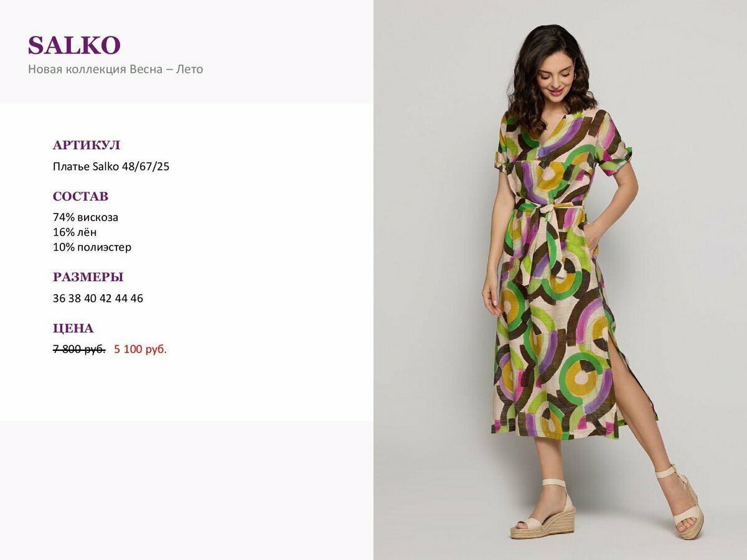Select the text Платье Salko 48/67/25
Viewport: 747px width, 560px height.
[111, 167]
